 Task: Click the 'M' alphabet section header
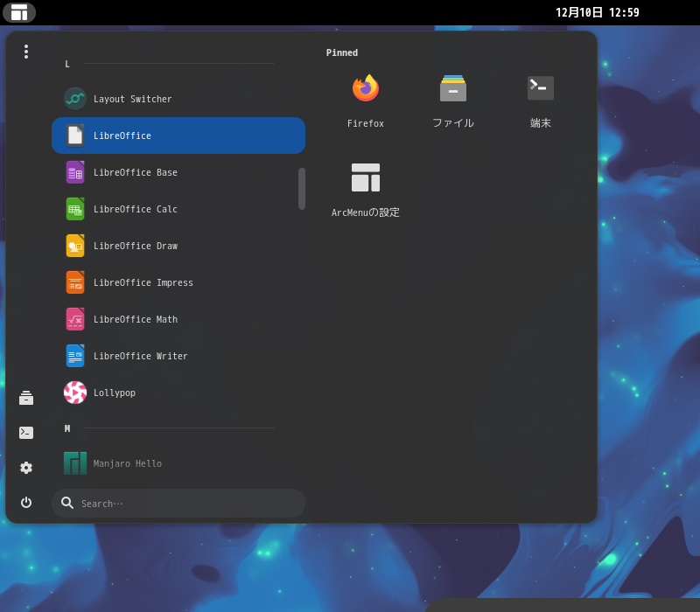pos(67,428)
